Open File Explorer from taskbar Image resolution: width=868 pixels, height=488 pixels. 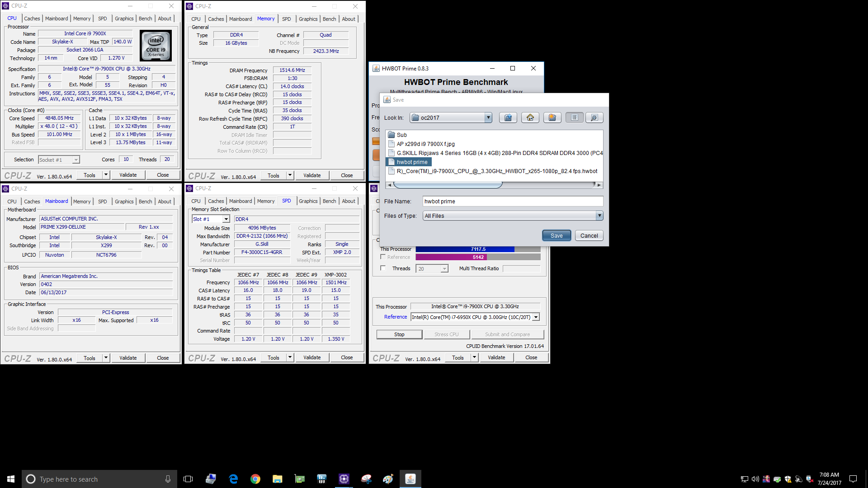point(278,479)
